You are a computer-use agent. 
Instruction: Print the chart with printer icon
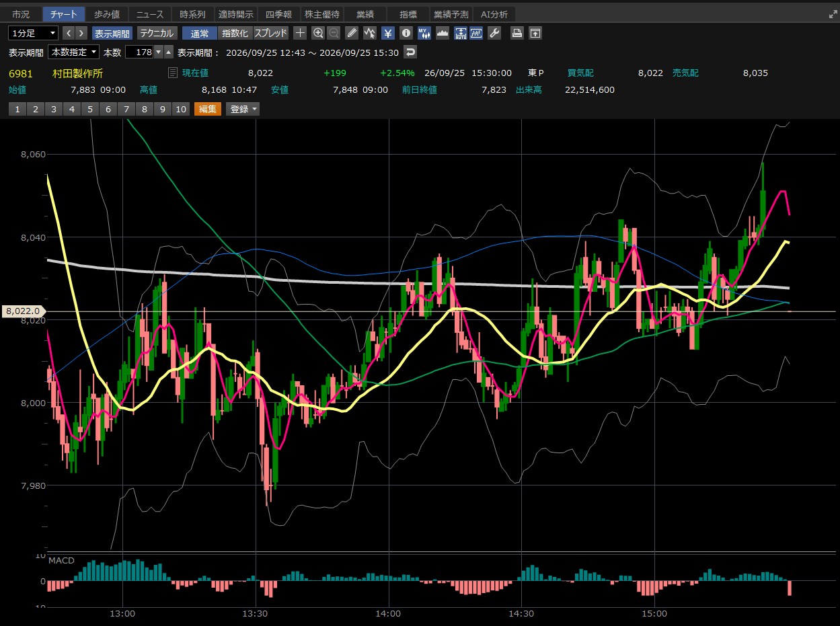(x=517, y=33)
